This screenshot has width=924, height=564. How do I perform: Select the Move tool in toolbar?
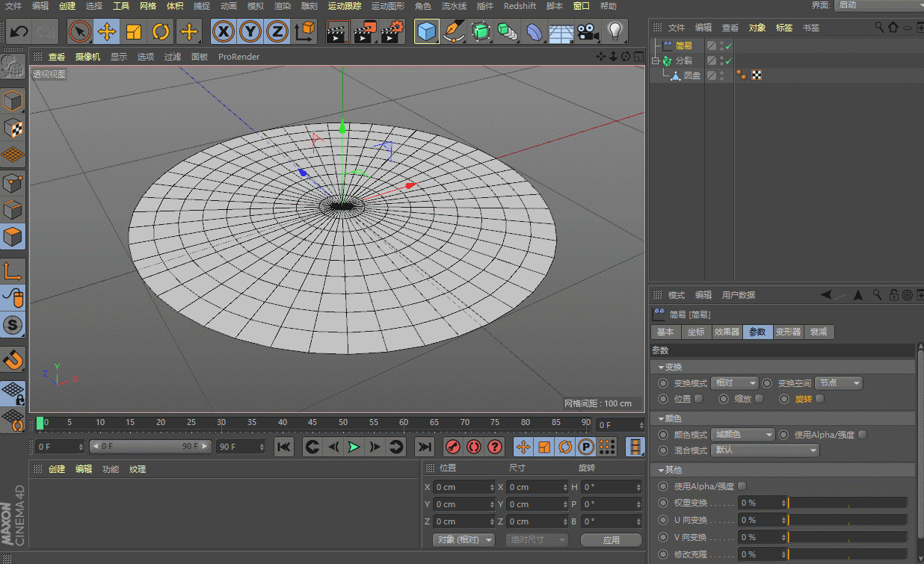(107, 31)
